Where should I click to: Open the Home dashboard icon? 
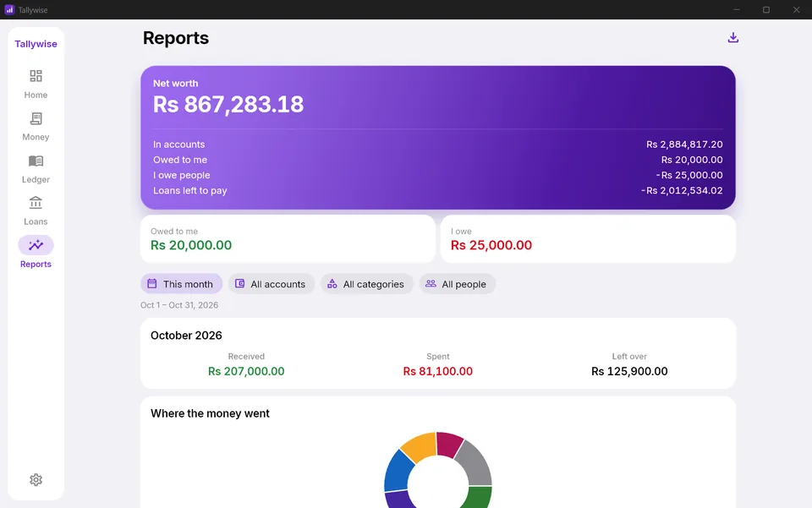(x=36, y=76)
